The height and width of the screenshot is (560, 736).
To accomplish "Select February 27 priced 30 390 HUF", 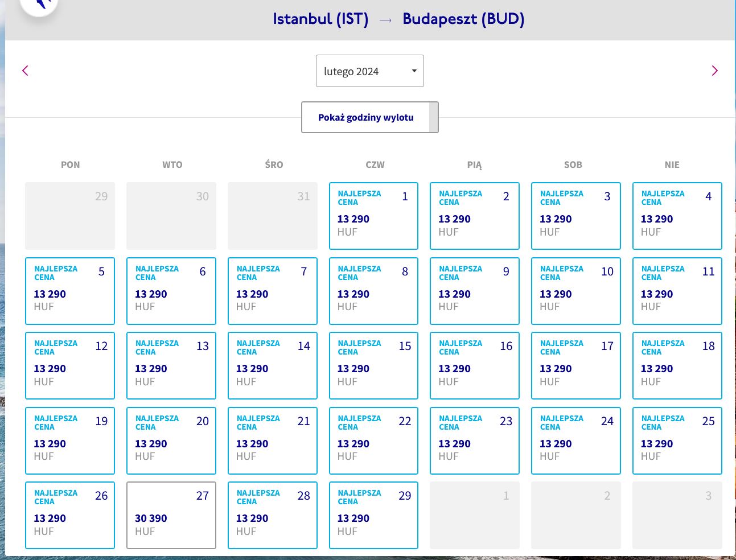I will [171, 515].
